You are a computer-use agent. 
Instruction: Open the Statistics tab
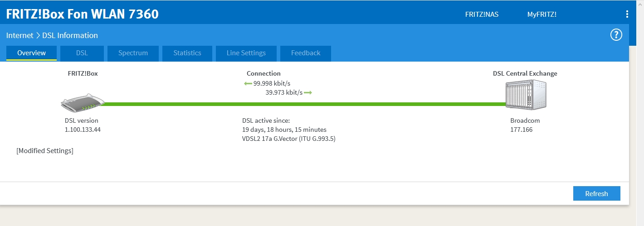coord(187,53)
